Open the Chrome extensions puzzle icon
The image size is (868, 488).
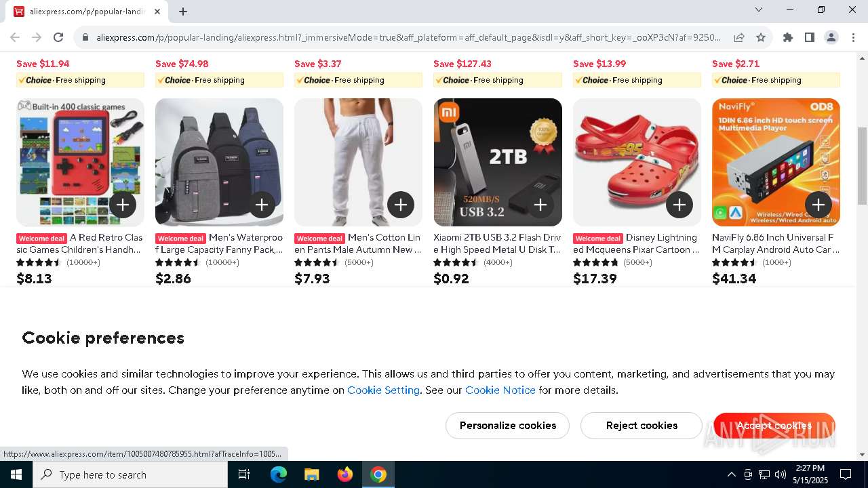(788, 37)
